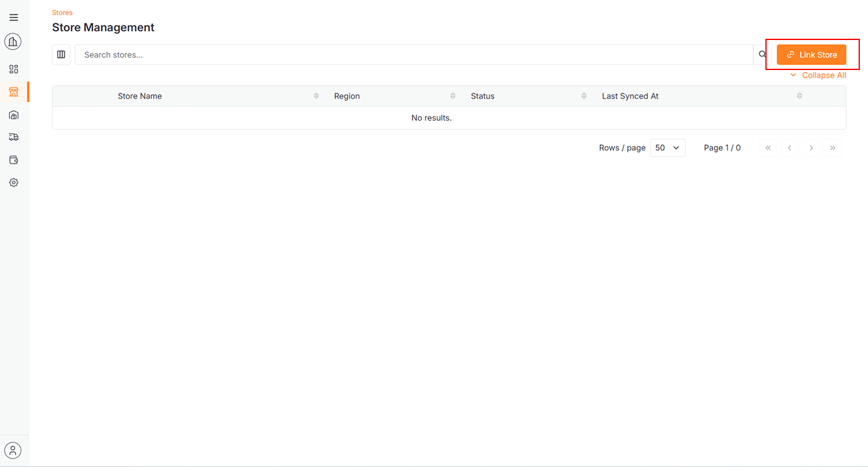868x467 pixels.
Task: Open the wallet icon in sidebar
Action: coord(14,160)
